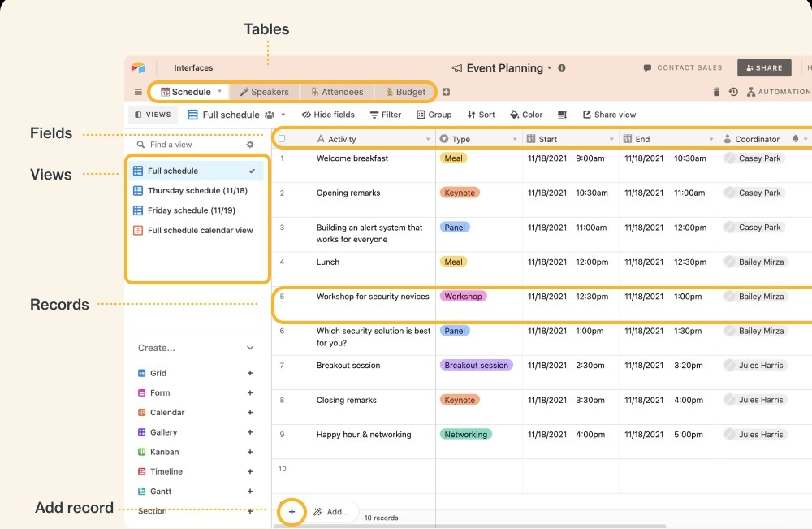Image resolution: width=812 pixels, height=529 pixels.
Task: Click Jules Harris coordinator for Closing remarks
Action: click(755, 400)
